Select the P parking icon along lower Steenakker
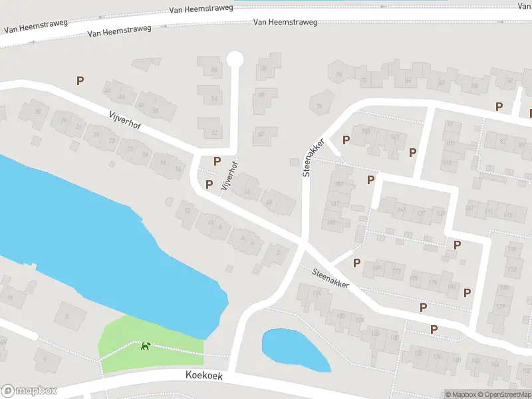This screenshot has height=399, width=532. (423, 307)
